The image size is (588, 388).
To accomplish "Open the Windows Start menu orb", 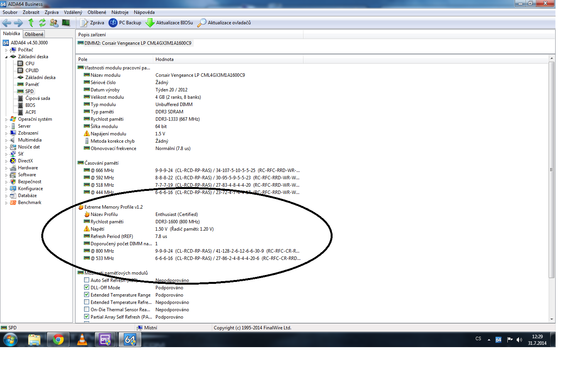I will 10,340.
